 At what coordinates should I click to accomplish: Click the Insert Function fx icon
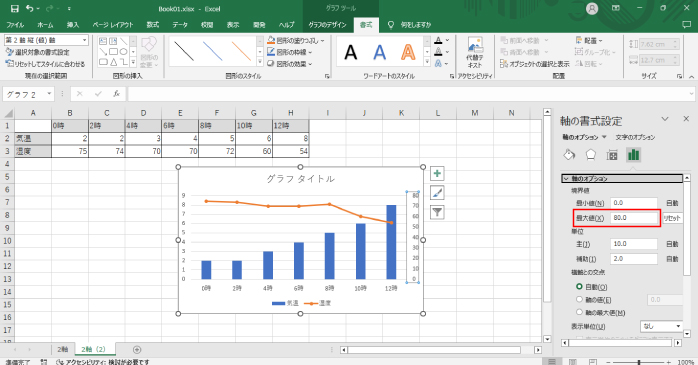[117, 93]
